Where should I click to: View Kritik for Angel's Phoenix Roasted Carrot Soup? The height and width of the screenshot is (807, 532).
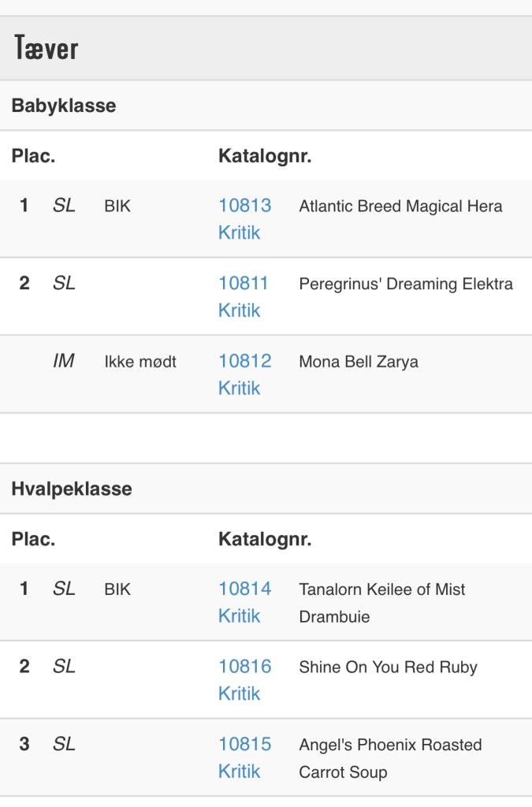[239, 772]
